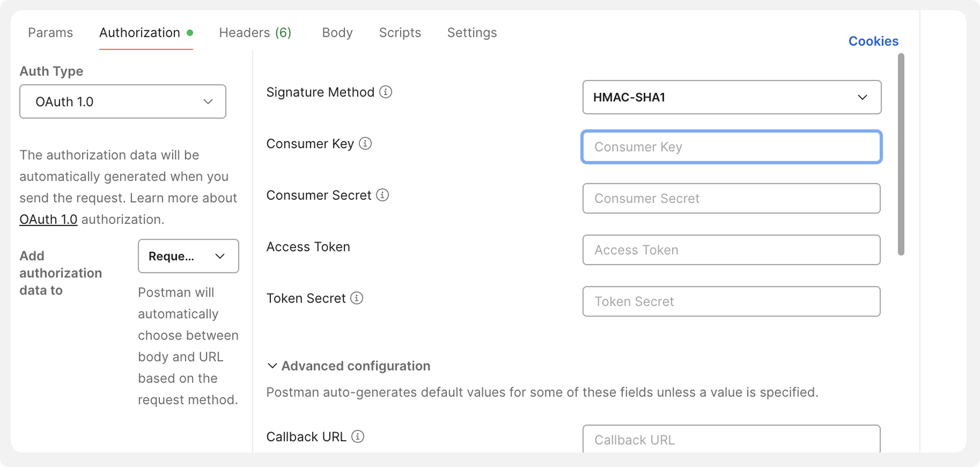Click Consumer Secret info icon
The image size is (980, 467).
pyautogui.click(x=382, y=195)
